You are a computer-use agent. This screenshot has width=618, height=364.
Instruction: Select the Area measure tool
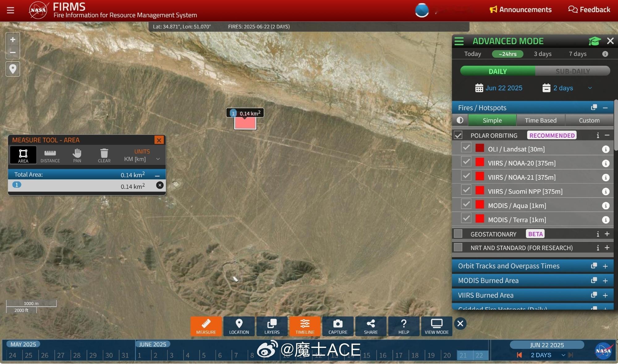pyautogui.click(x=23, y=155)
